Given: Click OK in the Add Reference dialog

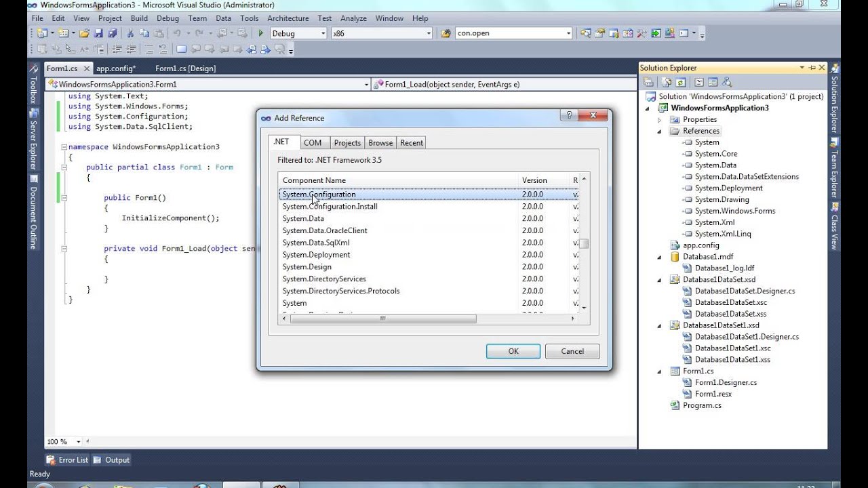Looking at the screenshot, I should [513, 351].
